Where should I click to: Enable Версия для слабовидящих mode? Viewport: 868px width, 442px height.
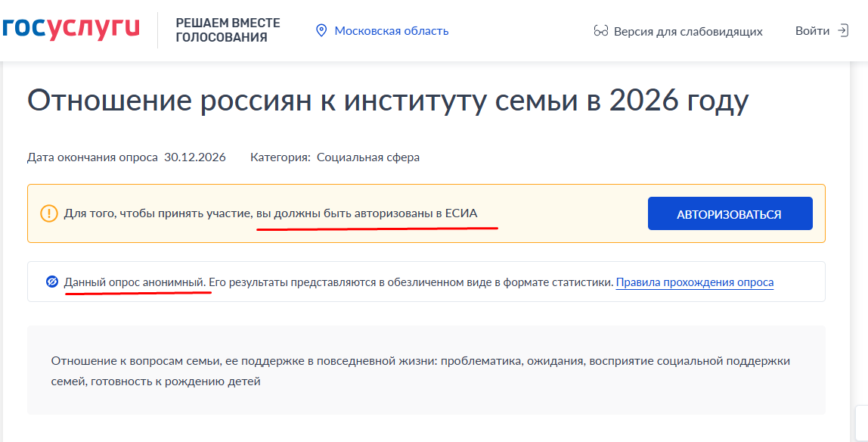pyautogui.click(x=688, y=32)
